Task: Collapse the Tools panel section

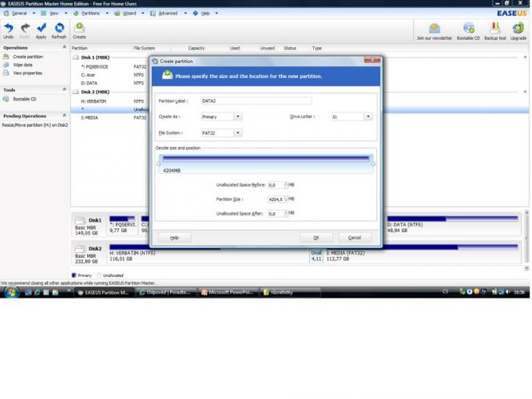Action: point(65,89)
